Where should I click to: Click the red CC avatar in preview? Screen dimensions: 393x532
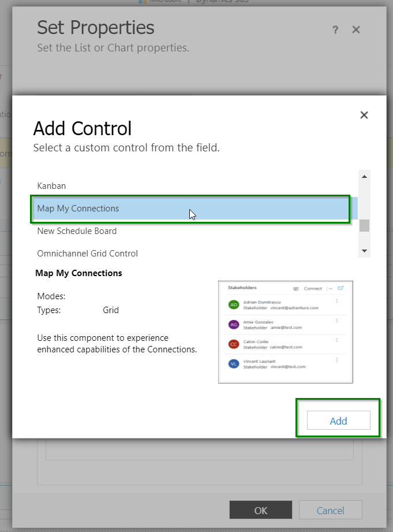[x=234, y=344]
